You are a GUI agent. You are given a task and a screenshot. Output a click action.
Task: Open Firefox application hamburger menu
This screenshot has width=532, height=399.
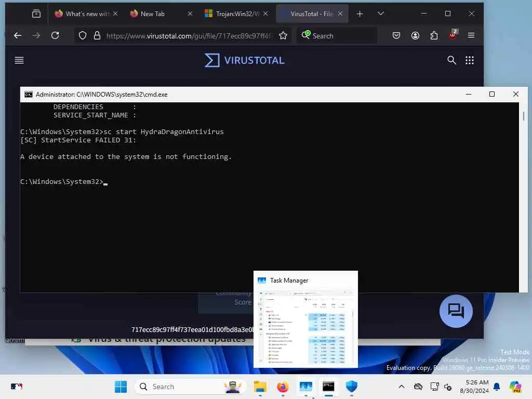[x=471, y=35]
